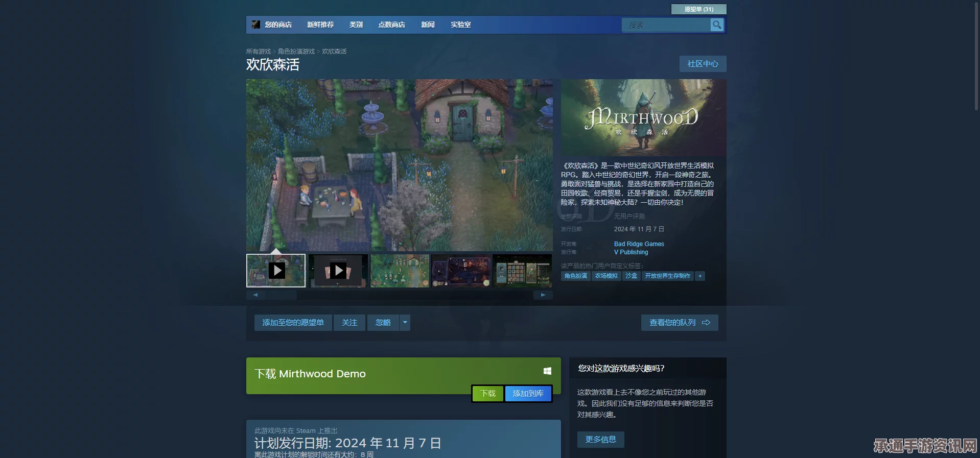
Task: Click the plus icon to add a tag
Action: click(x=700, y=276)
